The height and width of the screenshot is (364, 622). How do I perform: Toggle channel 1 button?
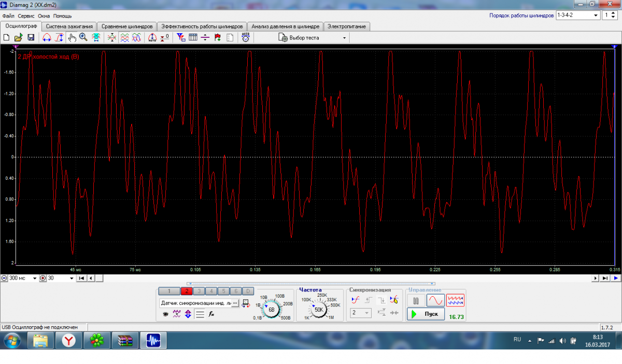point(169,292)
